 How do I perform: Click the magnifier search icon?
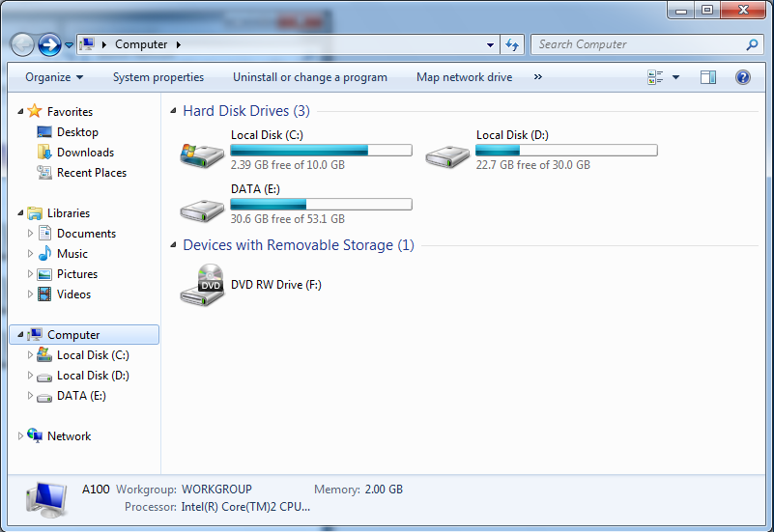(752, 44)
